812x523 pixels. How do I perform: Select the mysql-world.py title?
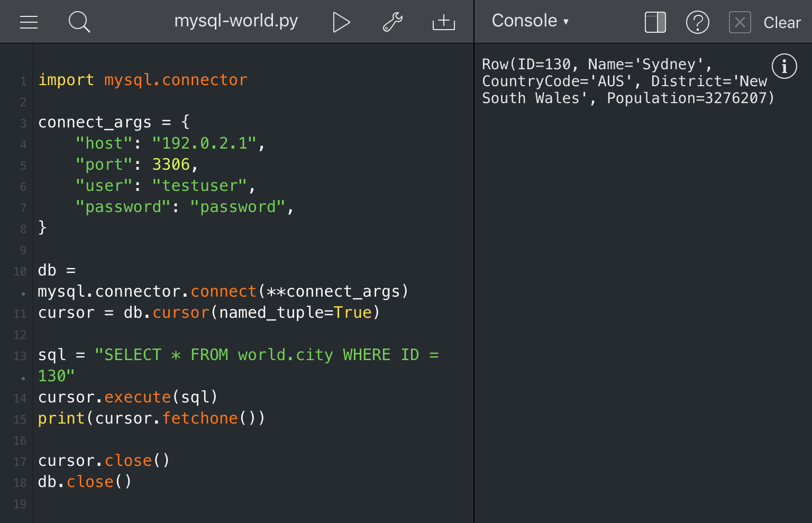click(236, 21)
